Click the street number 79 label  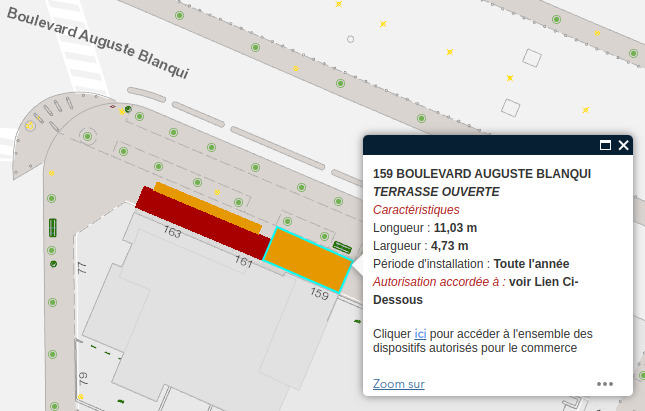click(x=83, y=378)
